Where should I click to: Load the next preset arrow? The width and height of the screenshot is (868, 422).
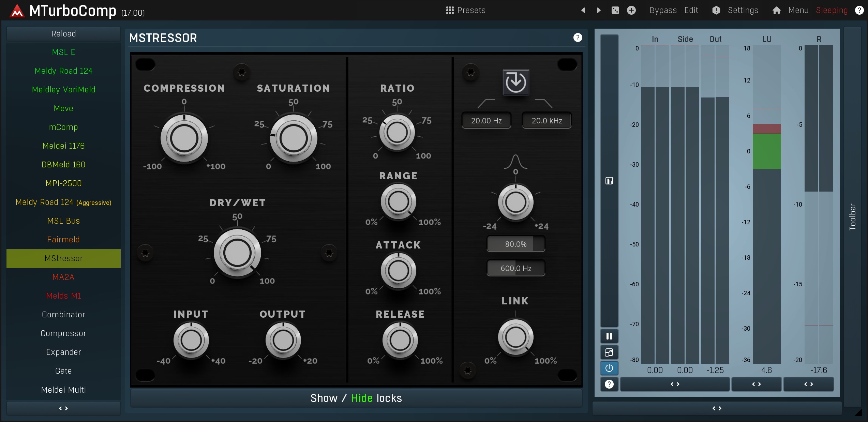tap(599, 10)
